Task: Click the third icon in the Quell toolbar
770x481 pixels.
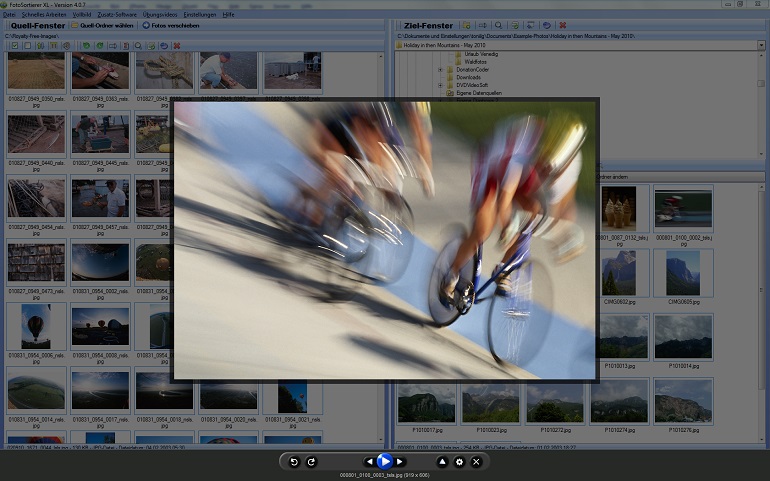Action: point(40,46)
